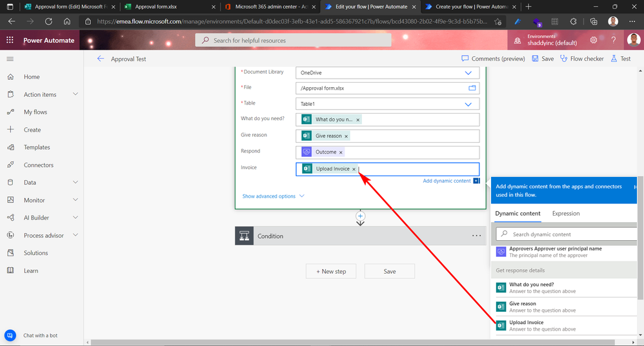Open Templates in the sidebar

pyautogui.click(x=37, y=147)
